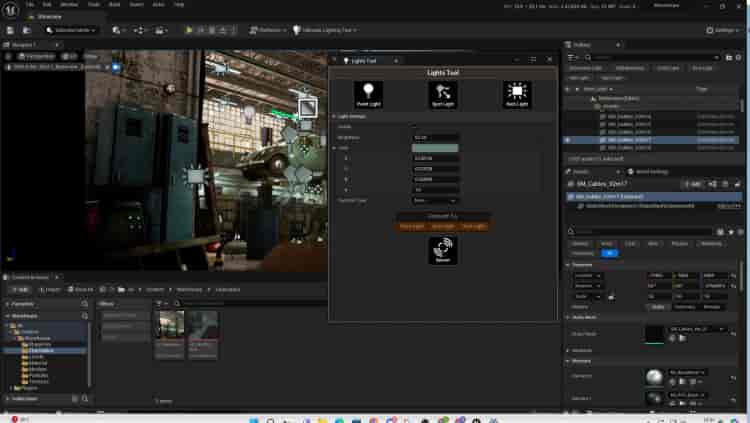The width and height of the screenshot is (750, 423).
Task: Toggle the General filter in Details
Action: 580,244
